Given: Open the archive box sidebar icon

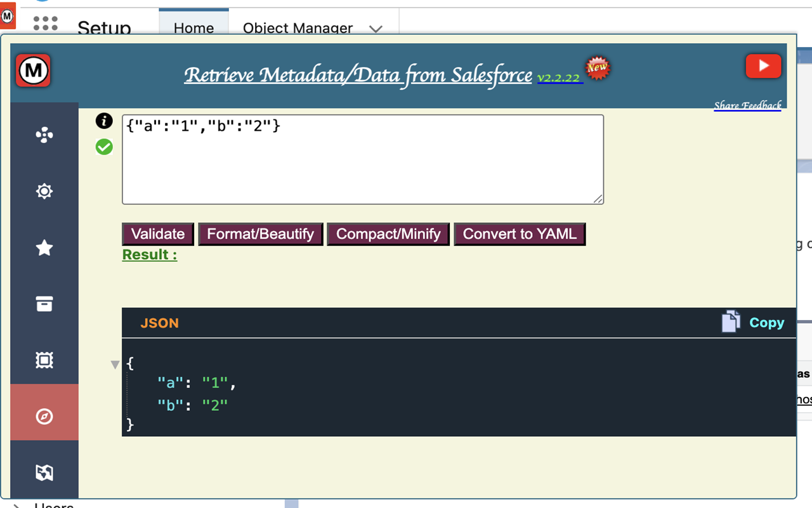Looking at the screenshot, I should [44, 304].
